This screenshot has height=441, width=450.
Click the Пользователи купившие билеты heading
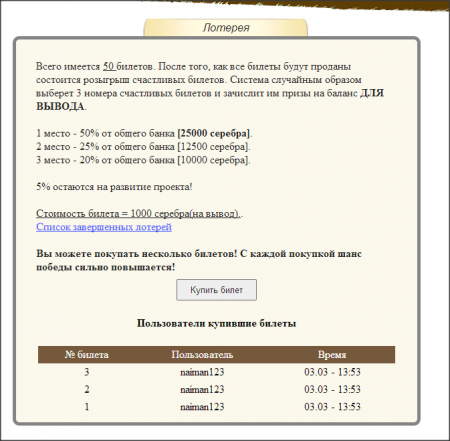[x=216, y=323]
